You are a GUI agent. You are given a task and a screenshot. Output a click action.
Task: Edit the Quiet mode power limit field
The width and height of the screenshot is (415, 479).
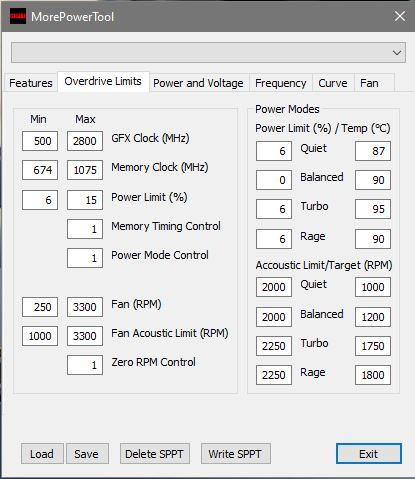tap(274, 151)
